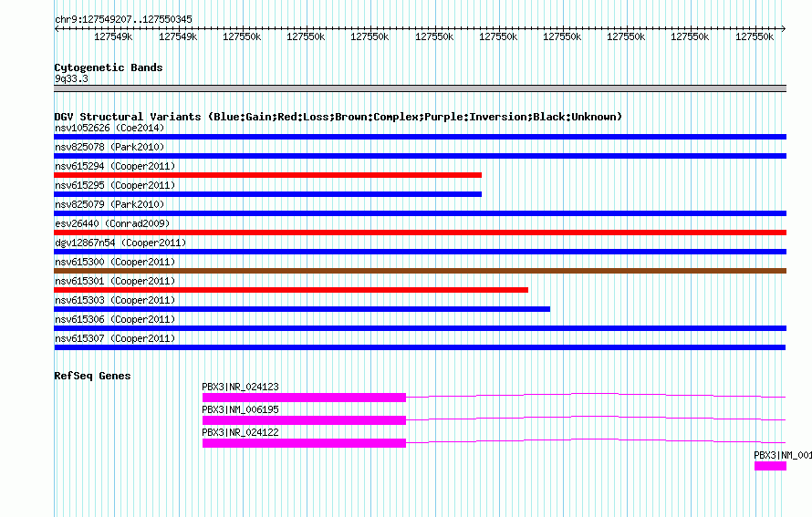
Task: Click the nsv825078 (Park2010) label
Action: (109, 147)
